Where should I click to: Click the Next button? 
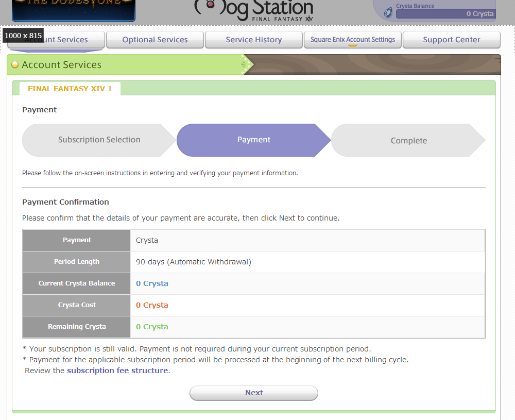tap(254, 393)
